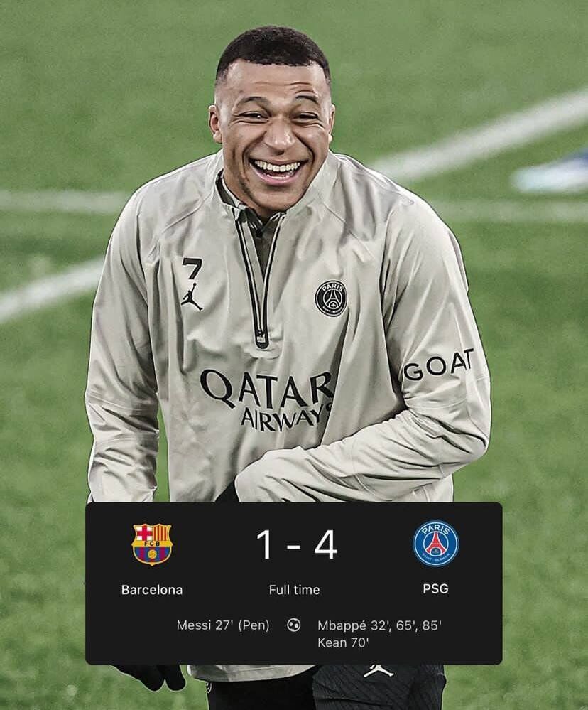Click the PSG crest in scorecard

click(435, 544)
